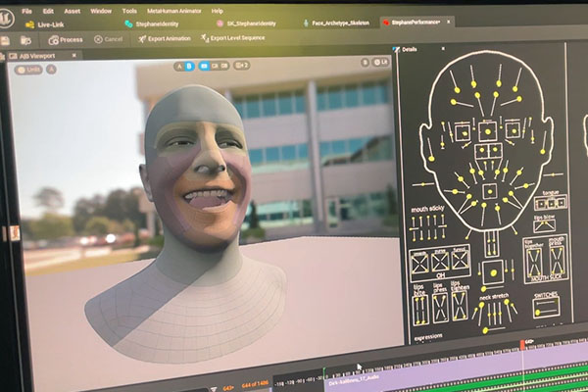Image resolution: width=588 pixels, height=392 pixels.
Task: Click the lips together control
Action: click(534, 263)
